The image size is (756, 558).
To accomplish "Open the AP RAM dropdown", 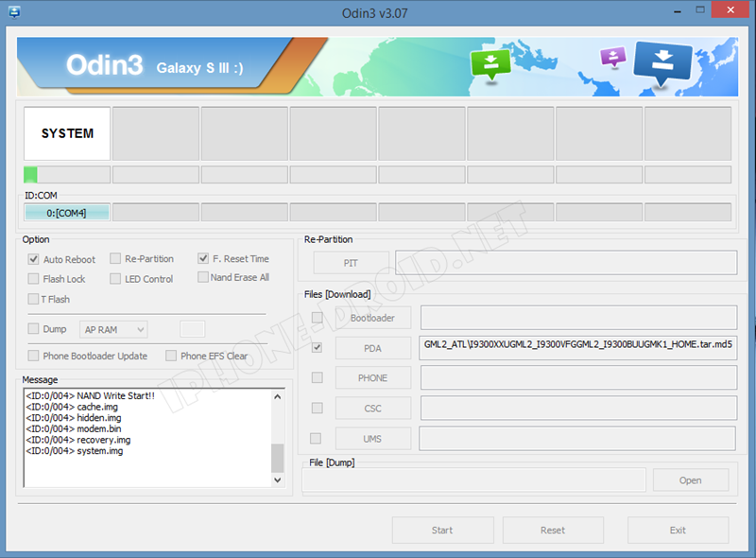I will coord(113,329).
